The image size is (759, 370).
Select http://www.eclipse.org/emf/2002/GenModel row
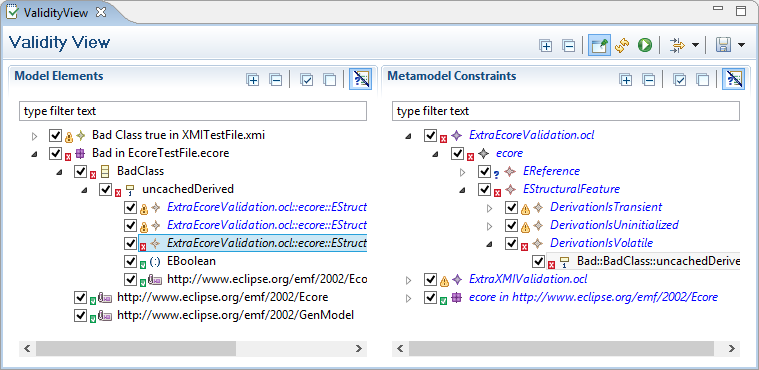coord(235,315)
